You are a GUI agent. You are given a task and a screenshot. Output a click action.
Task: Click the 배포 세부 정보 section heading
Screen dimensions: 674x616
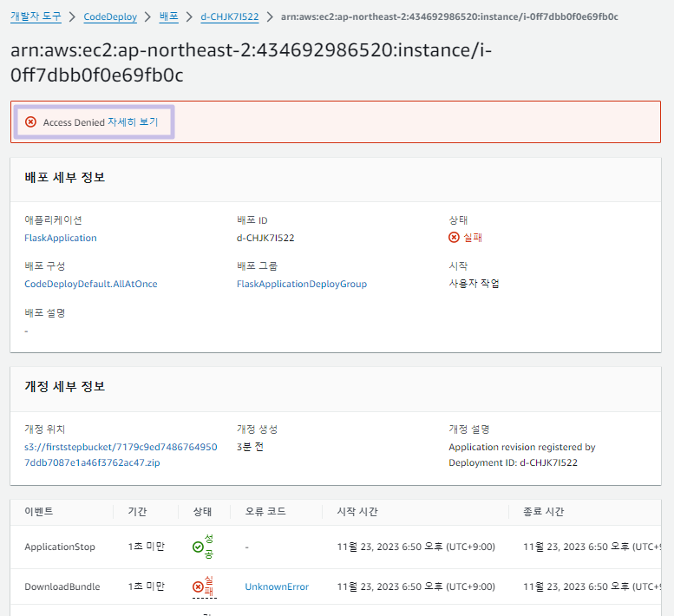point(65,177)
